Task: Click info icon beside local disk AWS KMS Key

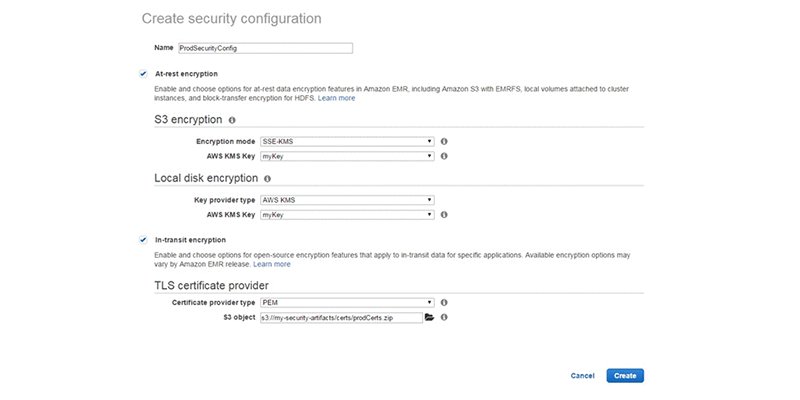Action: tap(444, 215)
